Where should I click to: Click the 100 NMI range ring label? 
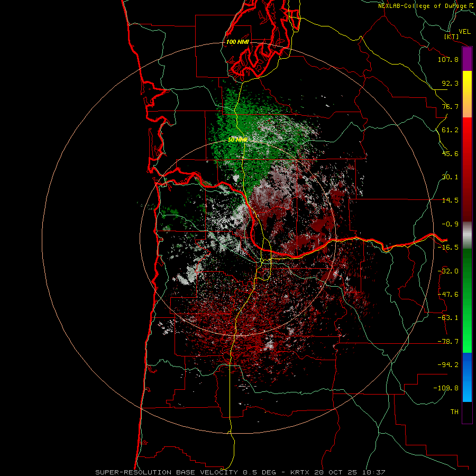pyautogui.click(x=237, y=42)
